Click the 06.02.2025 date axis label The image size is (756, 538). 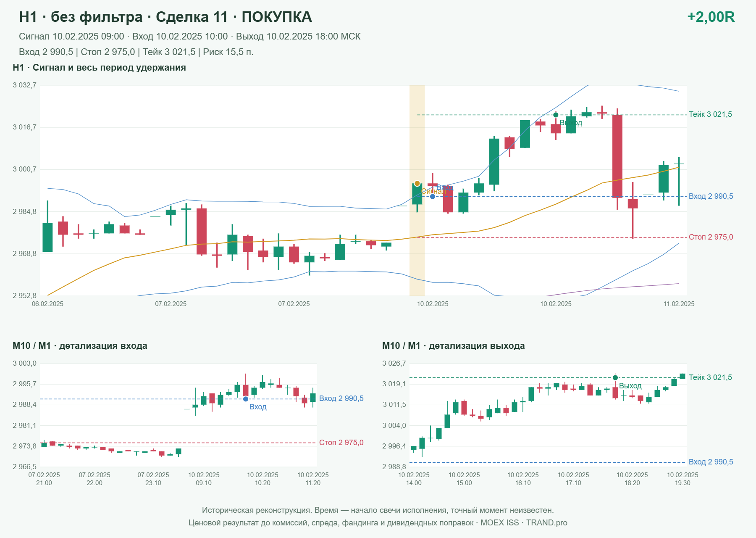point(47,304)
